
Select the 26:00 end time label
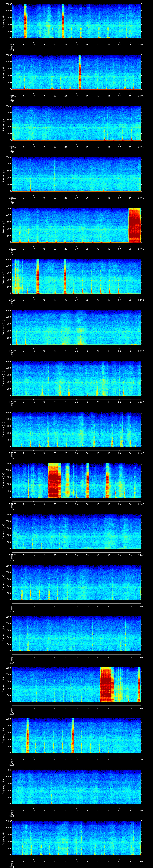(141, 198)
